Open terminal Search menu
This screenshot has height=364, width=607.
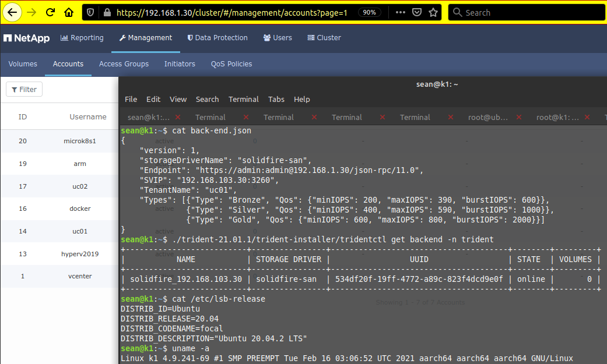click(207, 100)
